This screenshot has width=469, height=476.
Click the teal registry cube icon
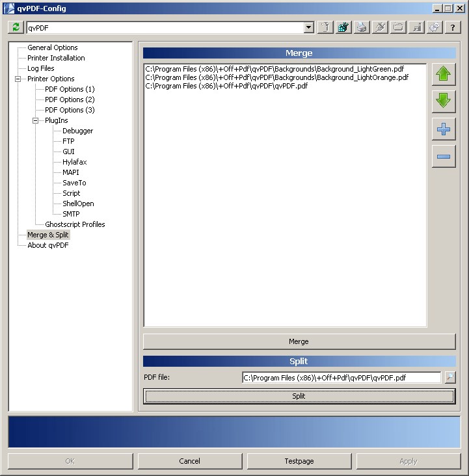[343, 27]
